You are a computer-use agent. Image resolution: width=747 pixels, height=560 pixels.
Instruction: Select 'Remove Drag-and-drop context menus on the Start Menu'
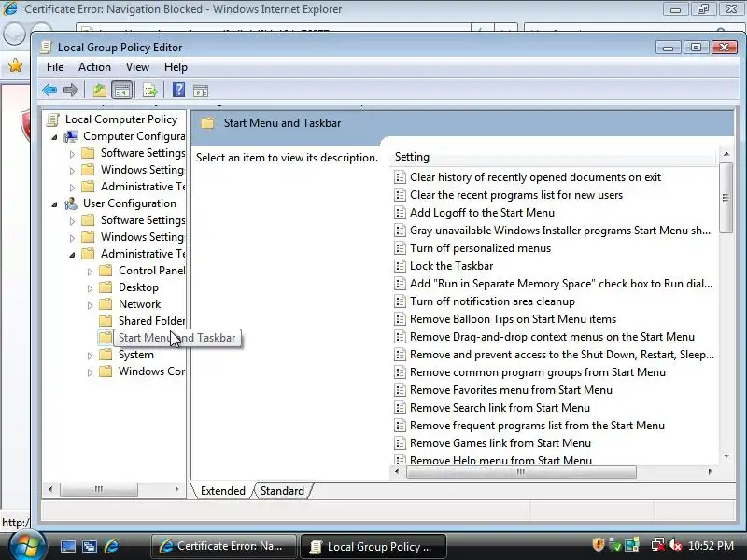click(x=552, y=337)
